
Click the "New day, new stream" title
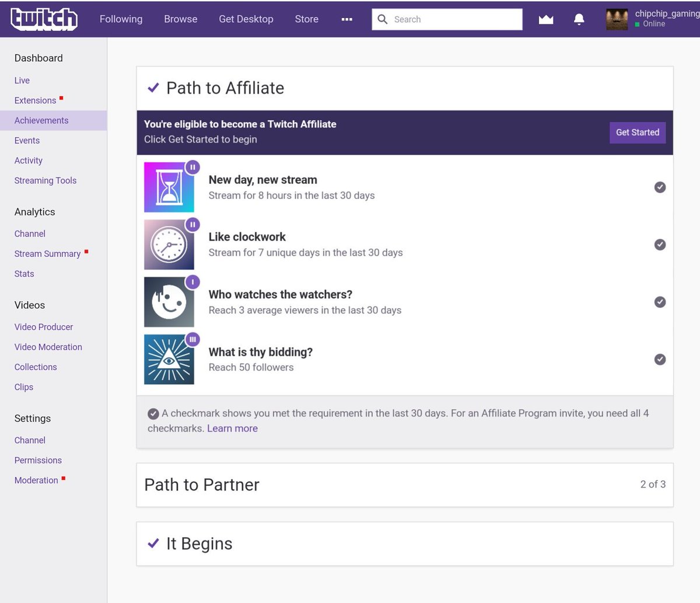click(263, 180)
